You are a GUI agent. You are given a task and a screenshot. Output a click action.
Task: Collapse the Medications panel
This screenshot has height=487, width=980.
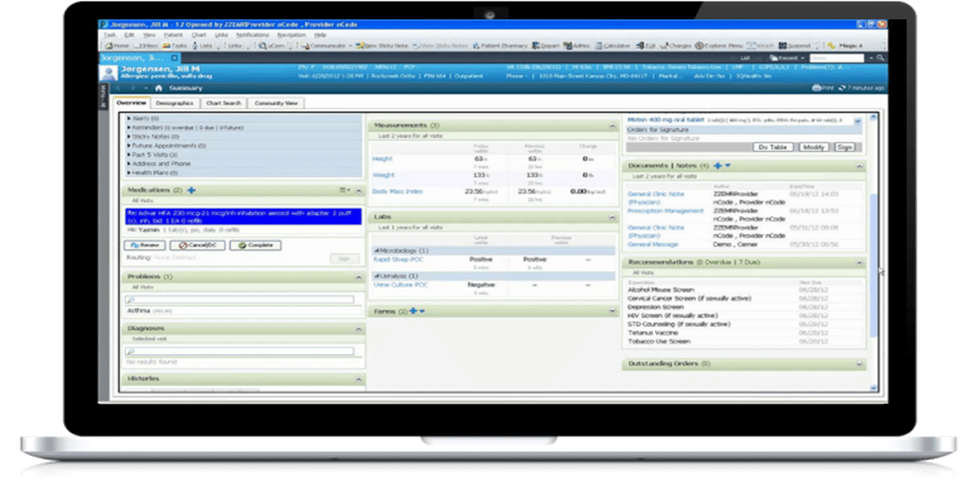pyautogui.click(x=358, y=189)
